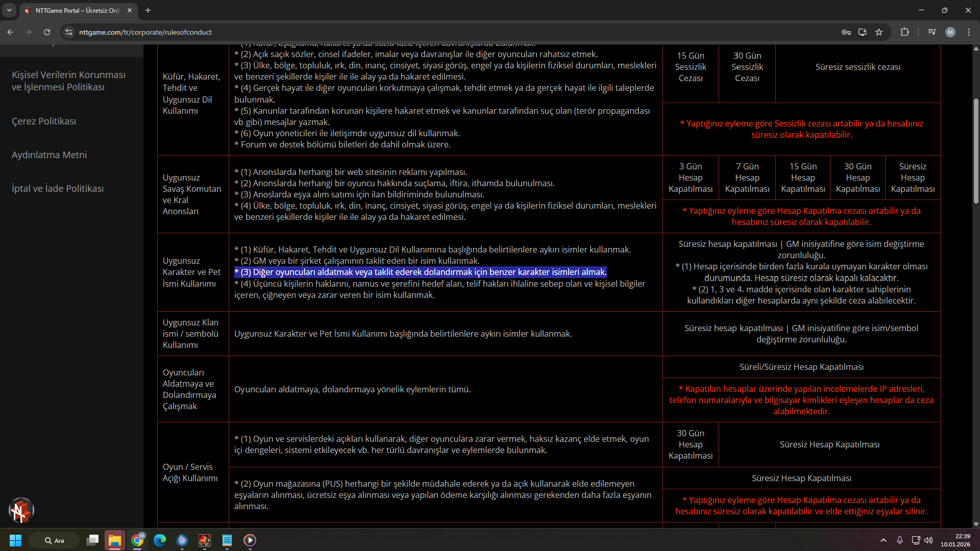Click the text Oyuncuları aldatmaya, dolandırmaya yönelik eylemlerin tümü

(x=352, y=389)
